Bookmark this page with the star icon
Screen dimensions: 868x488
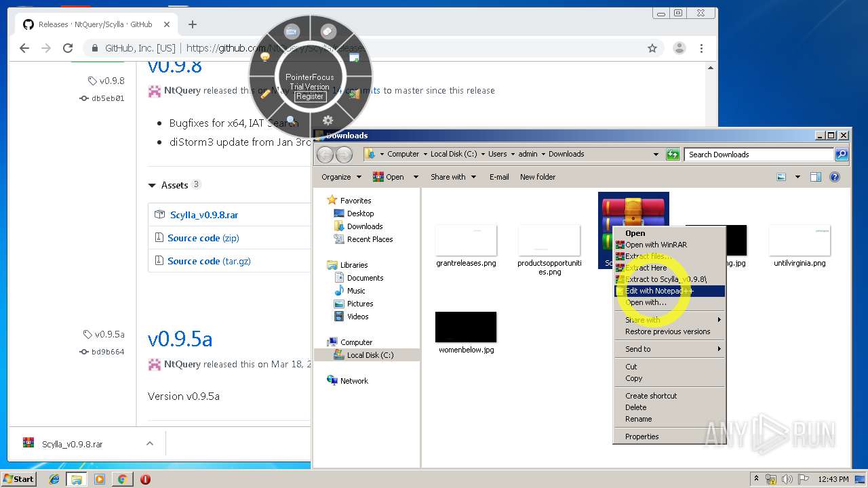[652, 48]
